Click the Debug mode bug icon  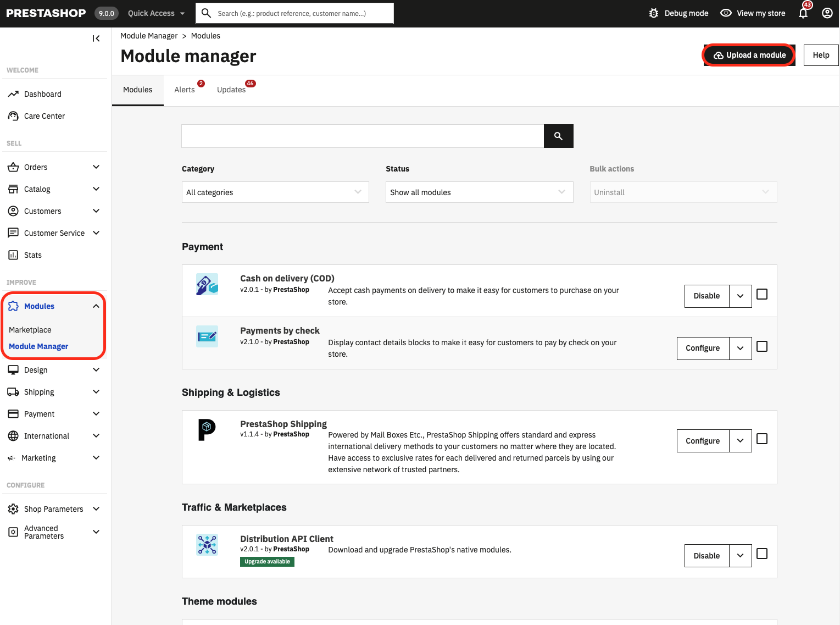point(654,13)
